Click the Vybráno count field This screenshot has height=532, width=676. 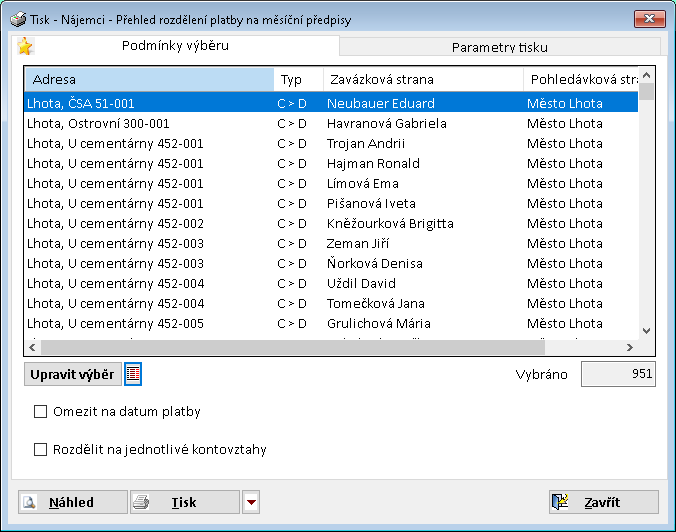click(x=618, y=374)
